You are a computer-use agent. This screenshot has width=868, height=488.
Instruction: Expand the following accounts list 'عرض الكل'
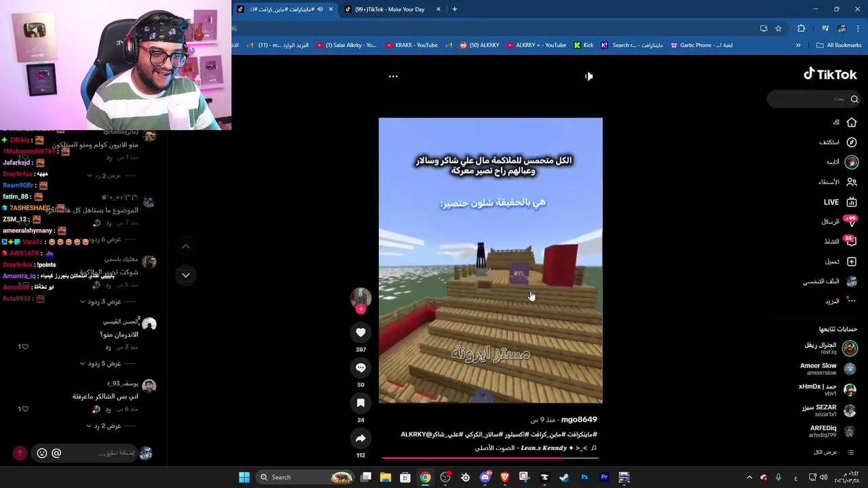point(833,452)
